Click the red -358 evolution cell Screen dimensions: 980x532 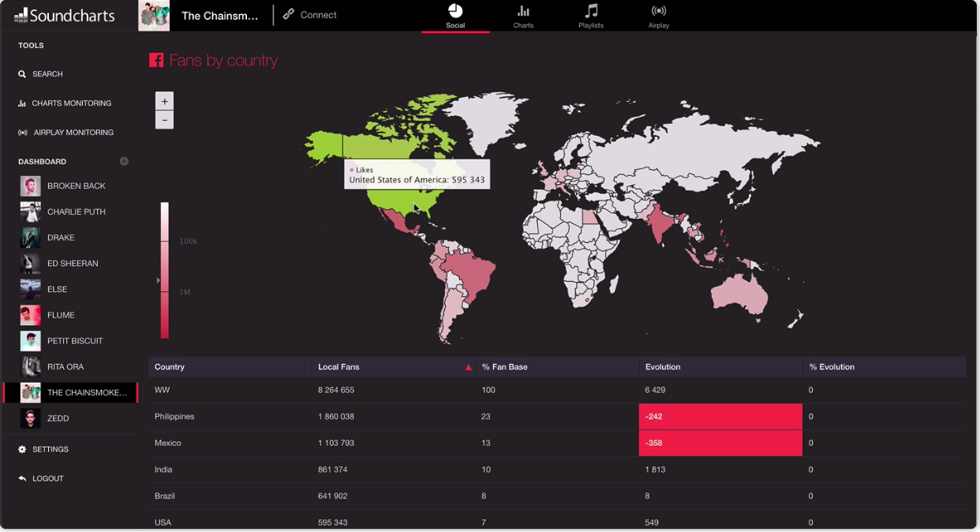point(720,443)
